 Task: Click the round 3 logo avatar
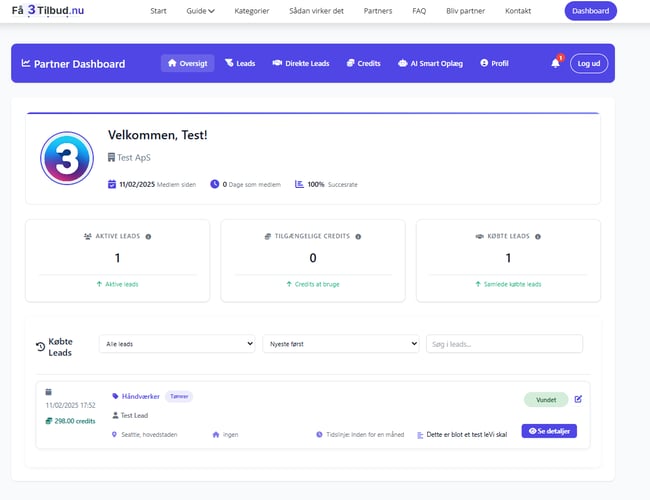[67, 158]
